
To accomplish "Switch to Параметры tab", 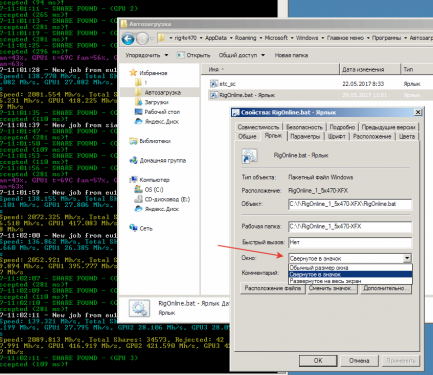I will [x=305, y=136].
